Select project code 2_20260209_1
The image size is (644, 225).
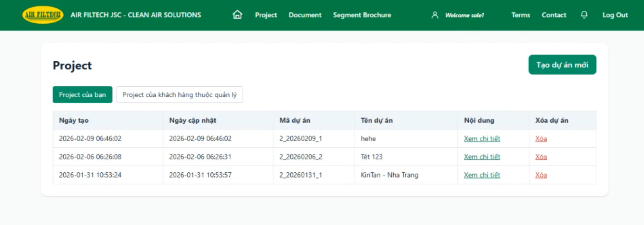pyautogui.click(x=300, y=139)
